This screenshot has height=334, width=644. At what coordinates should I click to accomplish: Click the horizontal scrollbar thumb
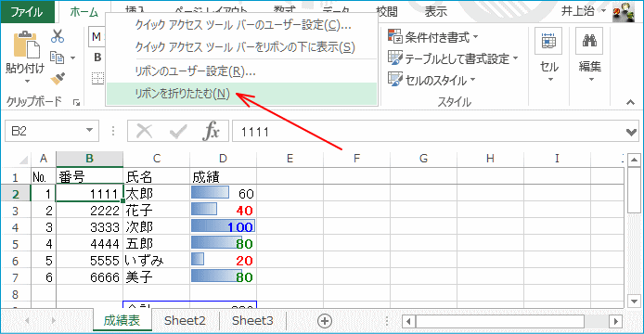coord(500,321)
